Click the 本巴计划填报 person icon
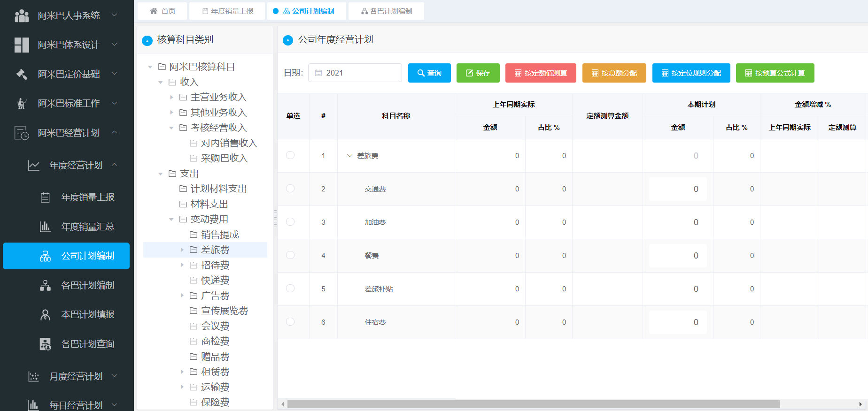This screenshot has height=411, width=868. [45, 314]
